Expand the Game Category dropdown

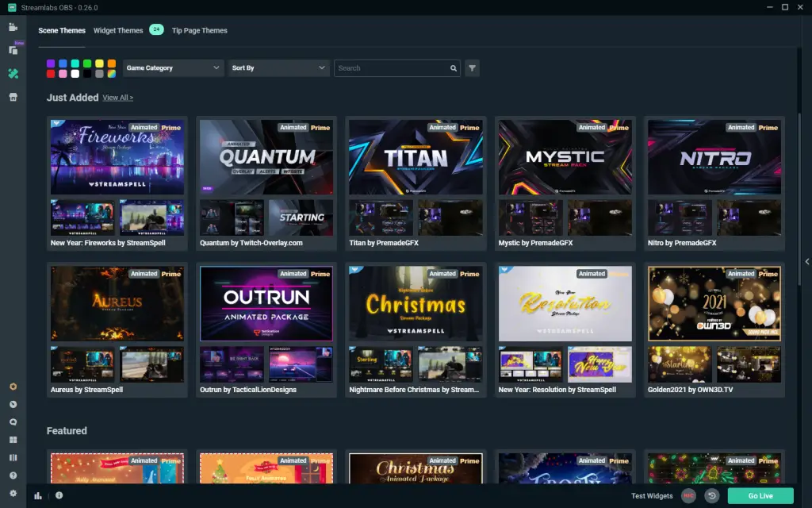[174, 68]
